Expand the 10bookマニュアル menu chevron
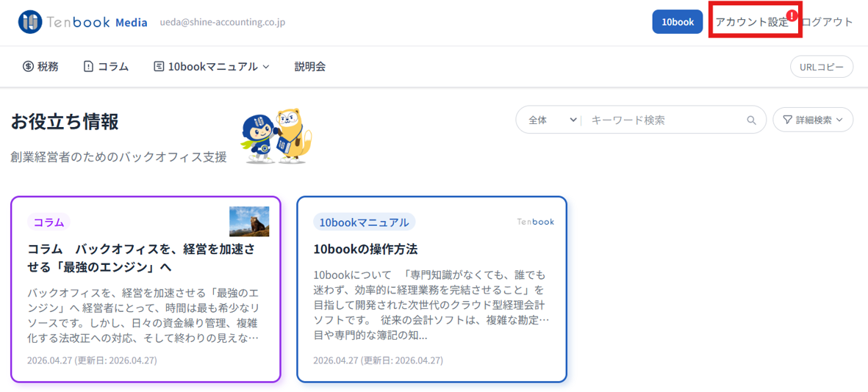Viewport: 868px width, 392px height. 266,67
